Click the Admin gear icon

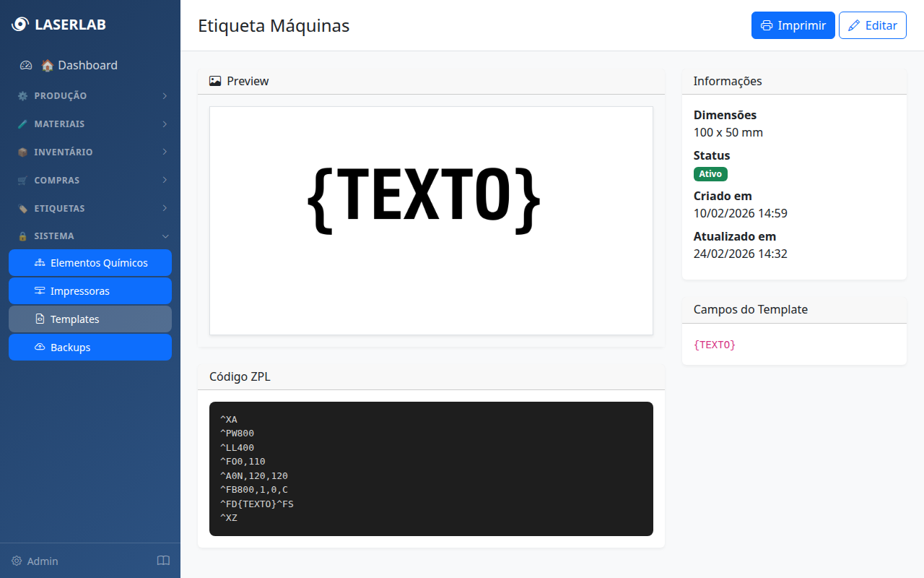point(17,561)
